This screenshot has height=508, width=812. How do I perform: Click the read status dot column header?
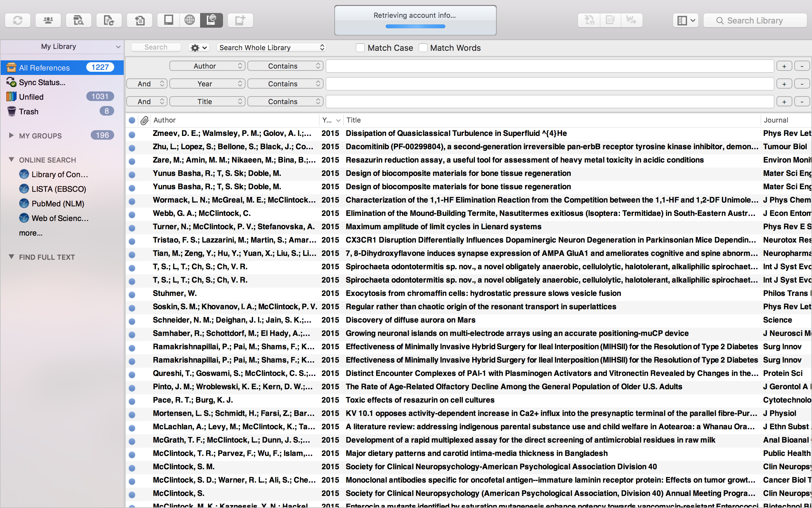tap(132, 120)
